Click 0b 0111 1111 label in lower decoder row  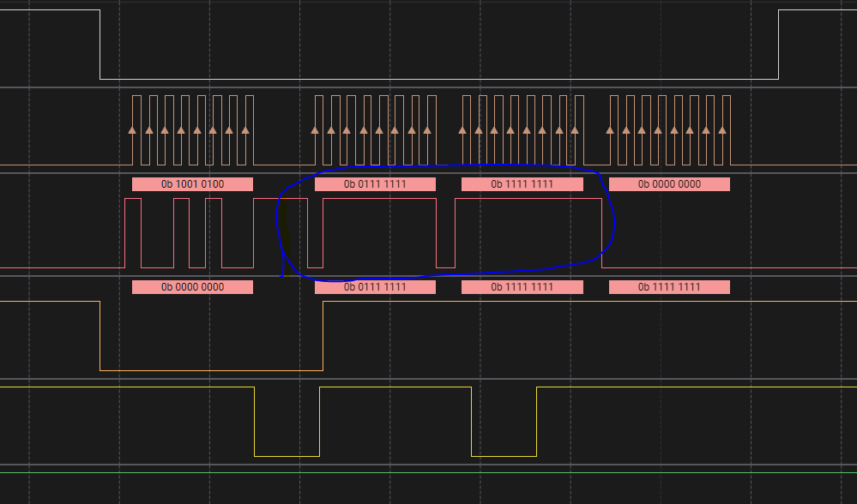coord(375,287)
